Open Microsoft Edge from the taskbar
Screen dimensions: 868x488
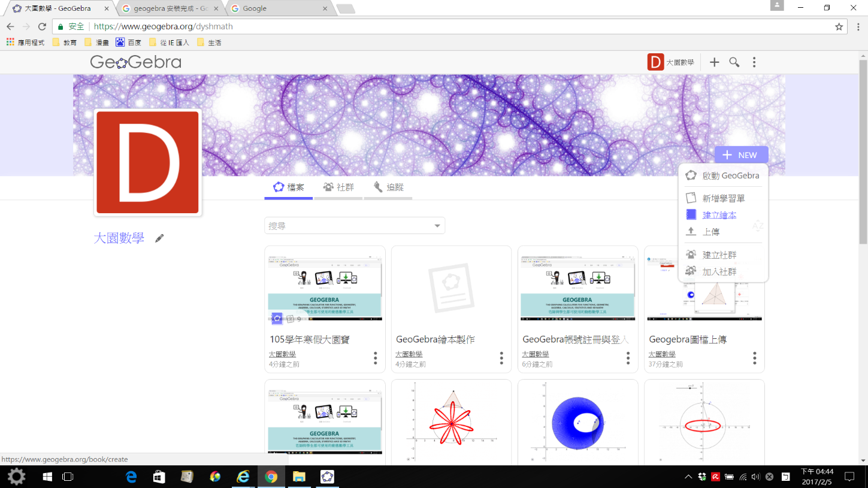[131, 477]
